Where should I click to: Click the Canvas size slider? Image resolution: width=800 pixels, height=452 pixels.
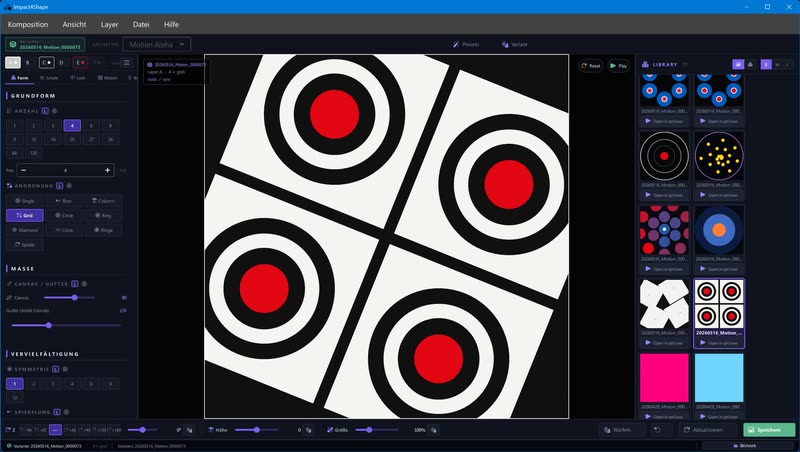pos(69,297)
